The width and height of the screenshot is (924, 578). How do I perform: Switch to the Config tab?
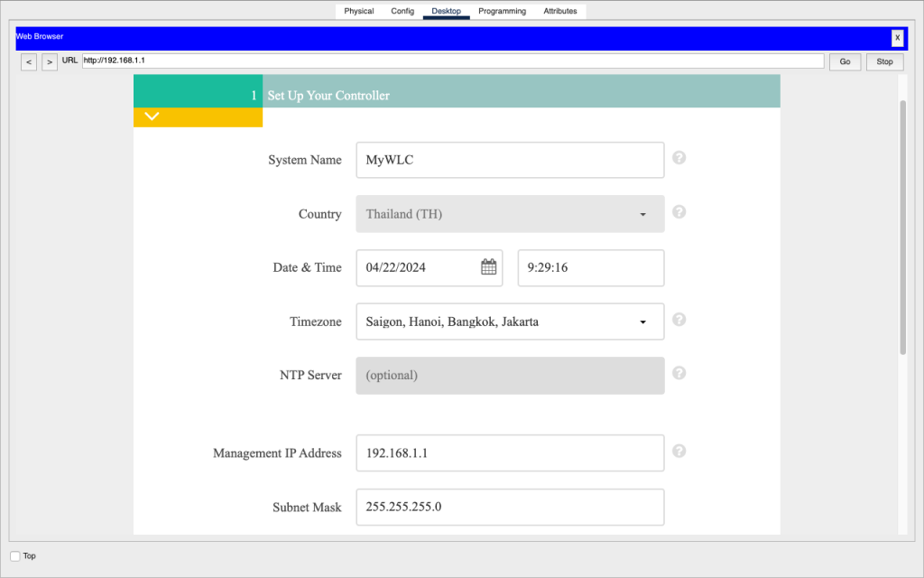402,11
